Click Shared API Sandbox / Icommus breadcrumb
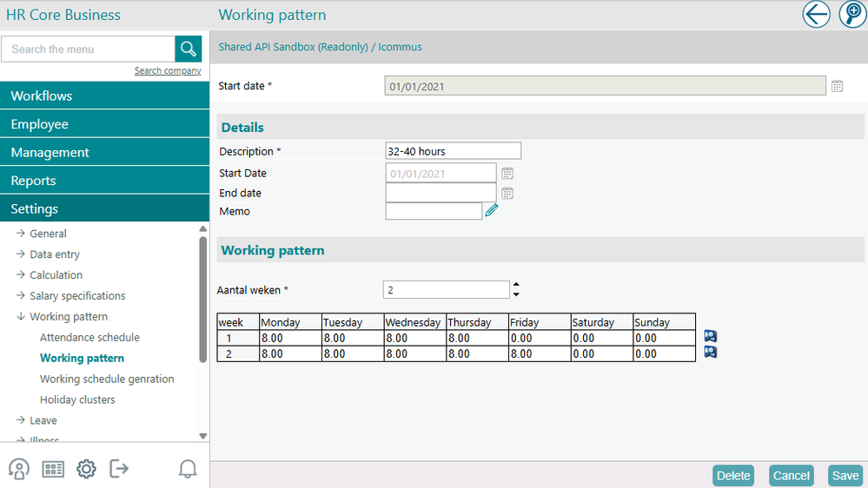 pos(320,47)
